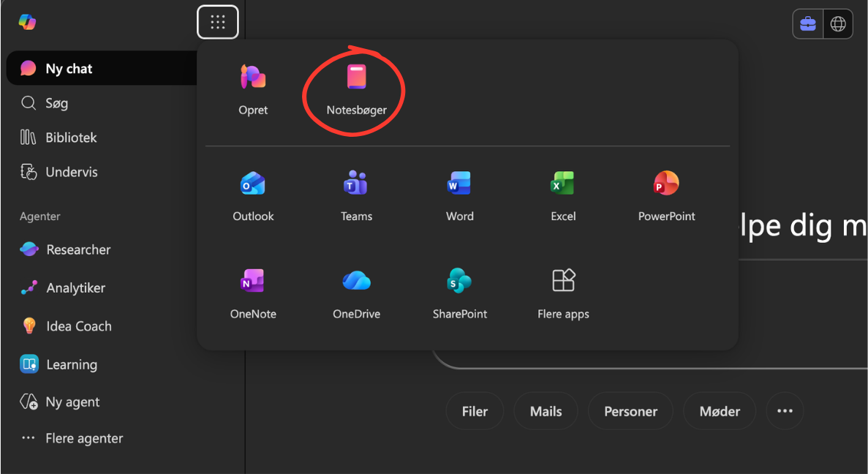Launch PowerPoint from the app grid
The width and height of the screenshot is (868, 474).
[666, 196]
